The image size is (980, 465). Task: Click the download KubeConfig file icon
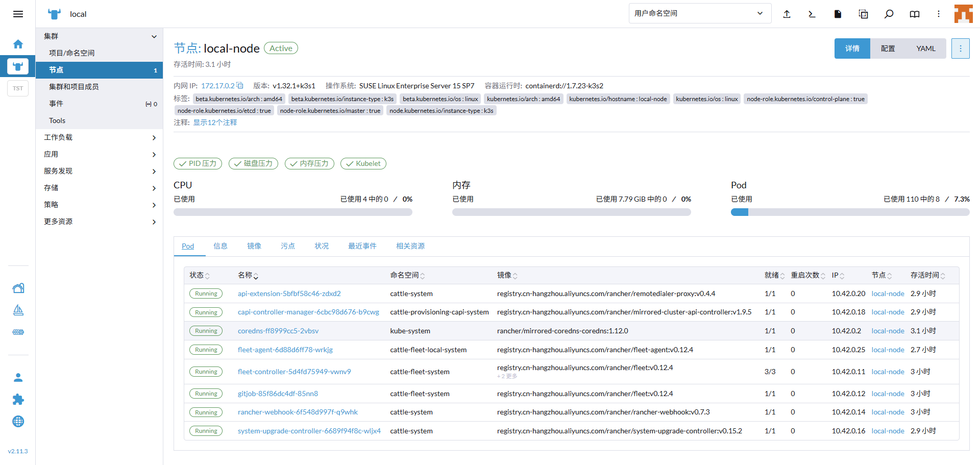point(838,14)
